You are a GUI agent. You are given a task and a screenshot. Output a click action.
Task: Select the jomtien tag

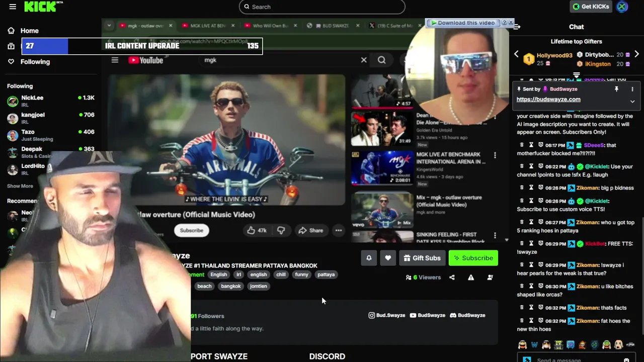point(259,286)
